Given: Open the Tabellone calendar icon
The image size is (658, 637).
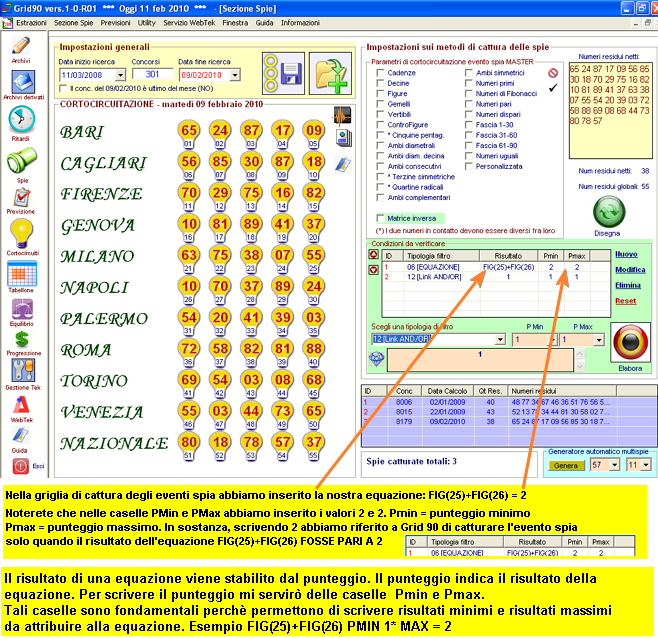Looking at the screenshot, I should [x=22, y=273].
